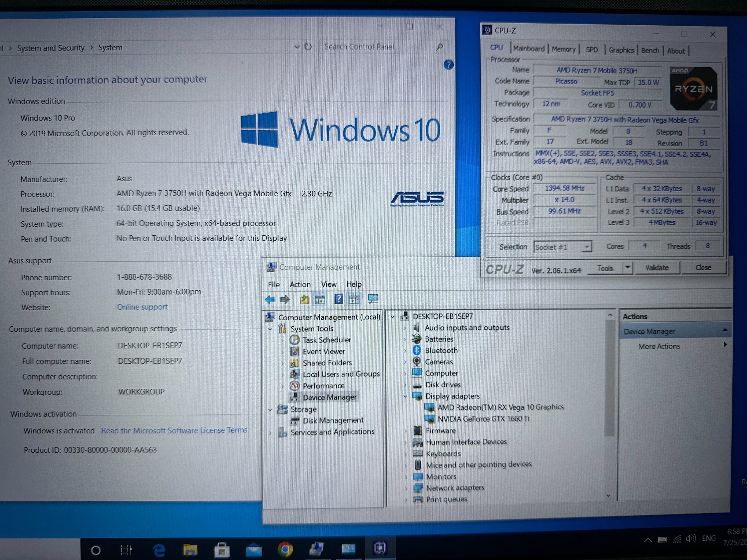Viewport: 747px width, 560px height.
Task: Expand Services and Applications node
Action: (270, 433)
